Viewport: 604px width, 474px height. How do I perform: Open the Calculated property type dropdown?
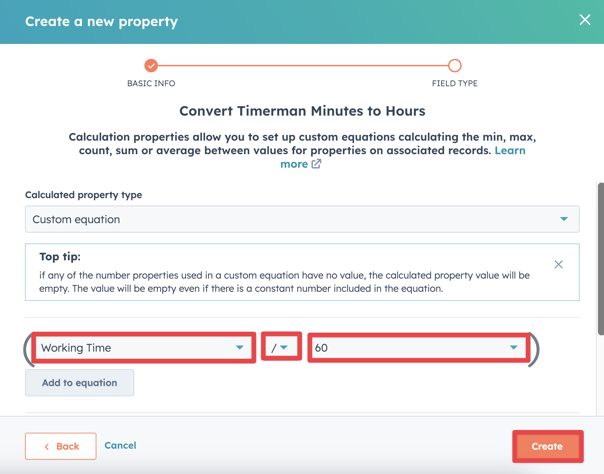[301, 219]
